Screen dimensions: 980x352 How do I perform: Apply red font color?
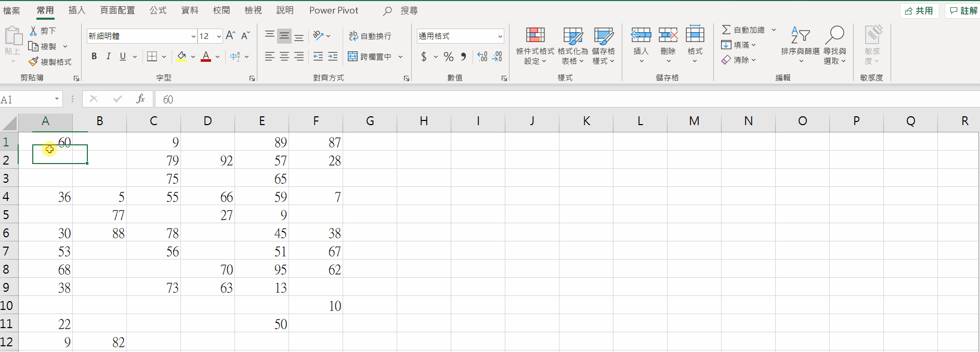pyautogui.click(x=206, y=57)
